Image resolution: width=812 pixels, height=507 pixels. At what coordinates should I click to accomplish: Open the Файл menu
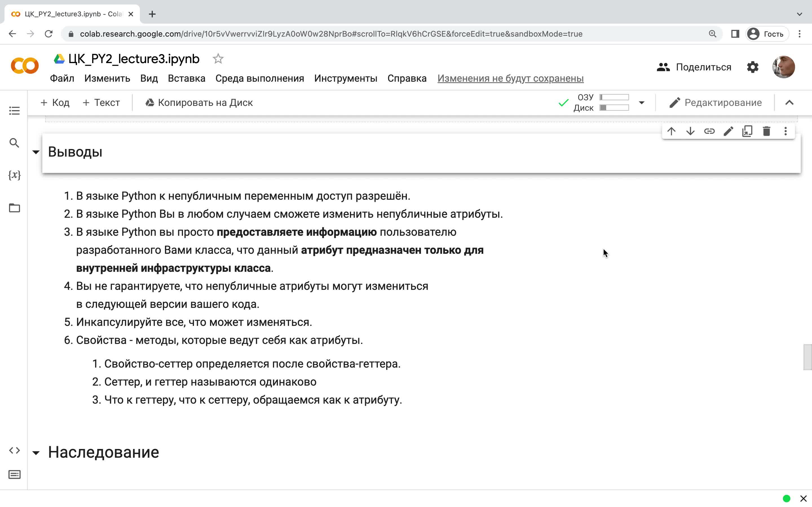click(62, 78)
